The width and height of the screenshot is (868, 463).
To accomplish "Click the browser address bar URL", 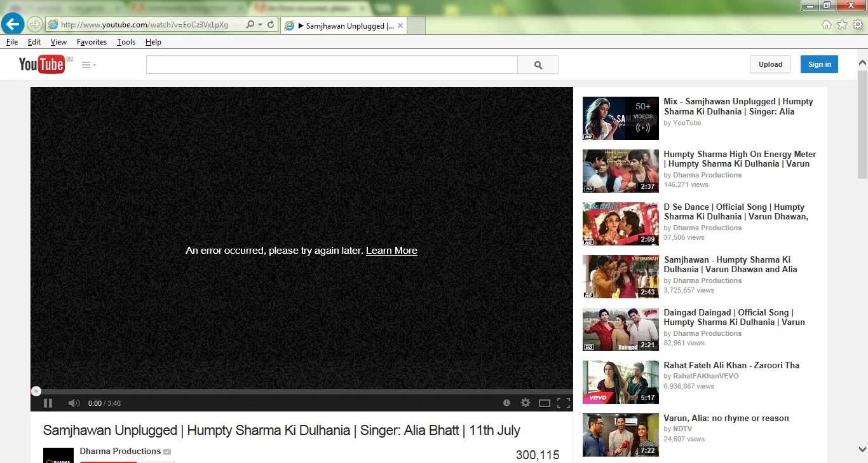I will coord(145,25).
